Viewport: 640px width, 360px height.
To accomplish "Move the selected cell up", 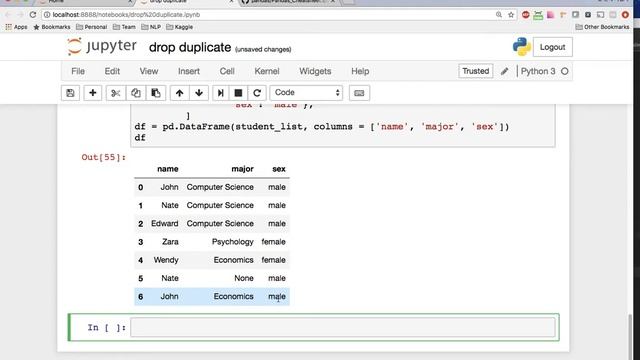I will click(x=179, y=93).
